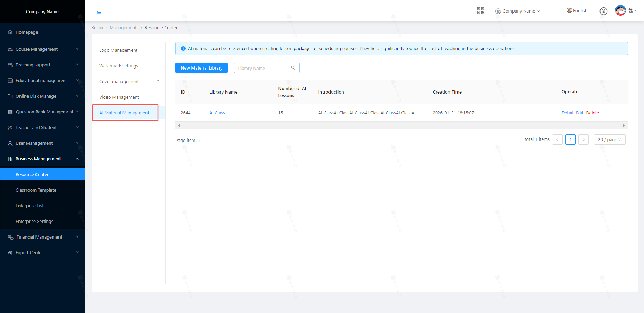Click the search magnifier in Library Name field
Screen dimensions: 644x313
(293, 68)
